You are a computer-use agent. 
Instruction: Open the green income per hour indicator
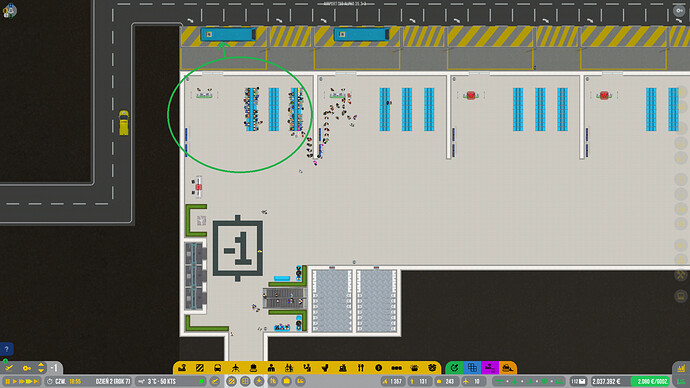651,381
